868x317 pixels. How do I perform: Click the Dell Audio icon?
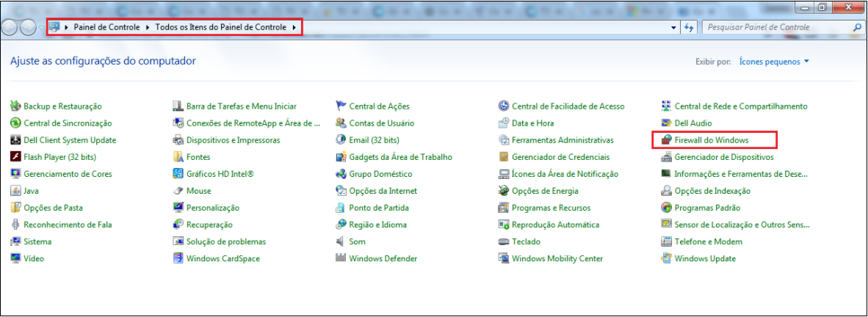point(666,123)
